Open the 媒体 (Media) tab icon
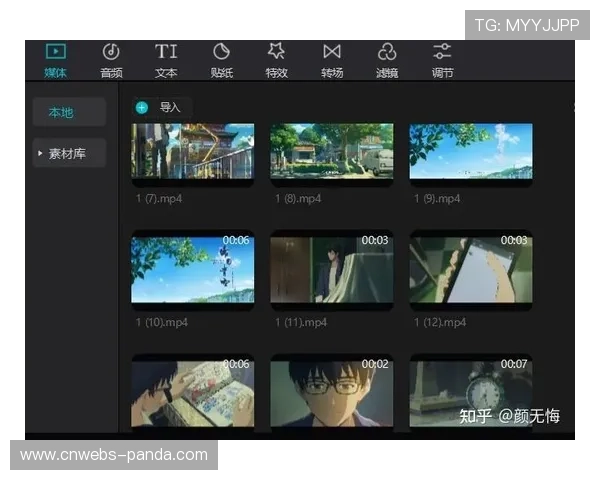Viewport: 600px width, 480px height. click(56, 51)
